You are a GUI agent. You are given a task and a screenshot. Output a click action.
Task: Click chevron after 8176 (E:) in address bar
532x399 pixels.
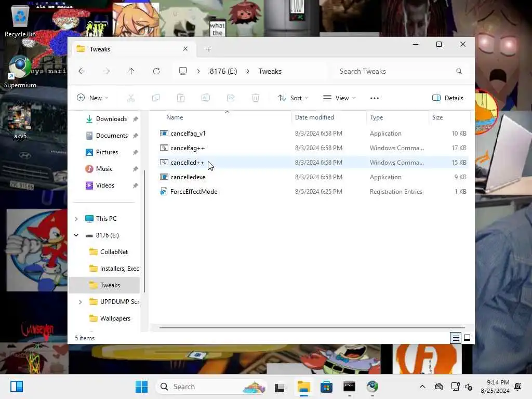(x=248, y=71)
